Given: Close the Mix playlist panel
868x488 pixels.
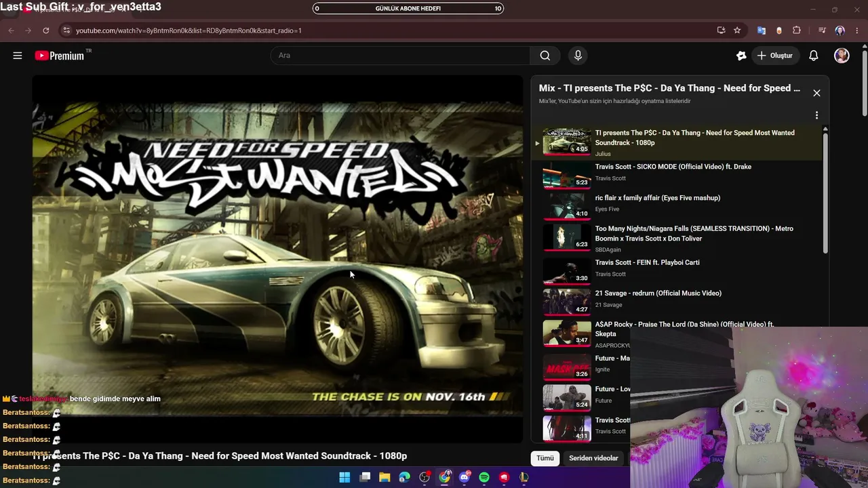Looking at the screenshot, I should point(816,93).
